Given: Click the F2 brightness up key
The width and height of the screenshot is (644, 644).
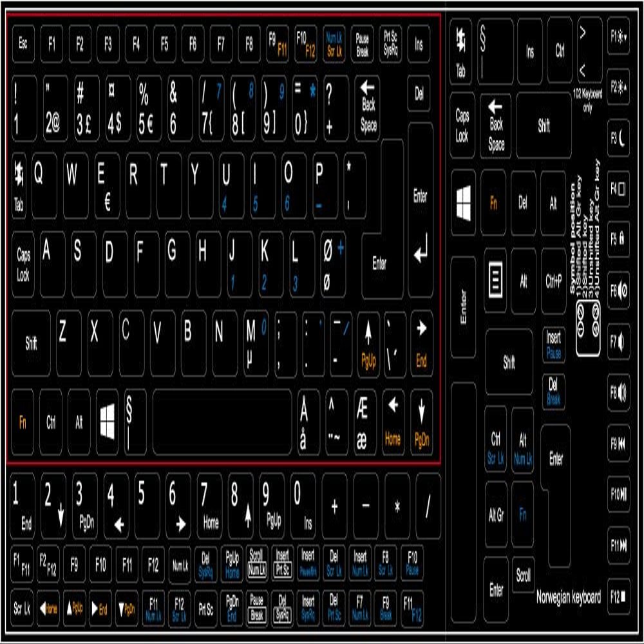Looking at the screenshot, I should (618, 87).
